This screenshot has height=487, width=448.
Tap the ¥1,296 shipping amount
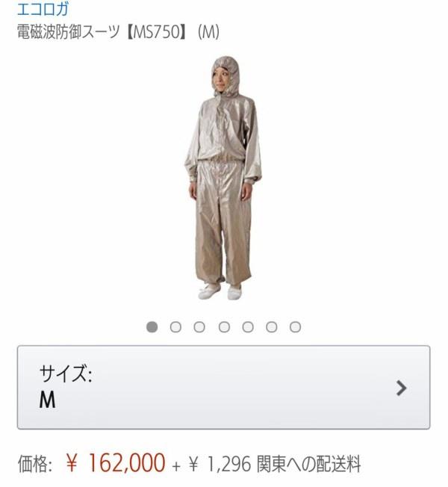[x=220, y=465]
